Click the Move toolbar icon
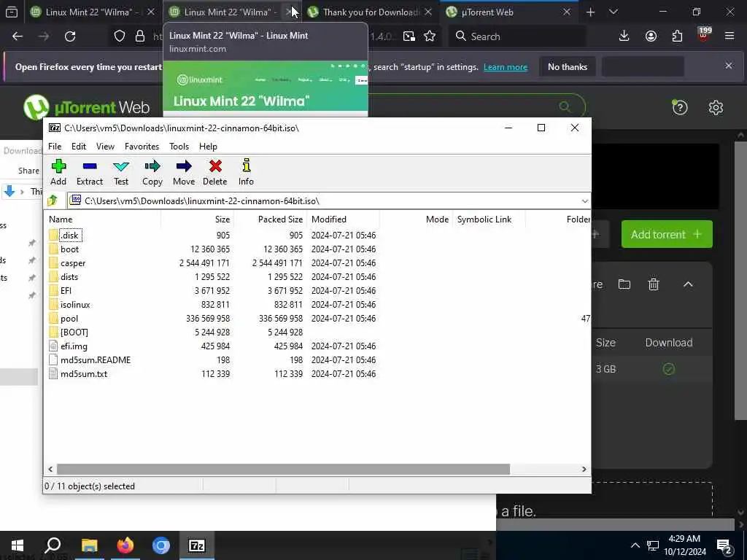747x560 pixels. point(184,172)
